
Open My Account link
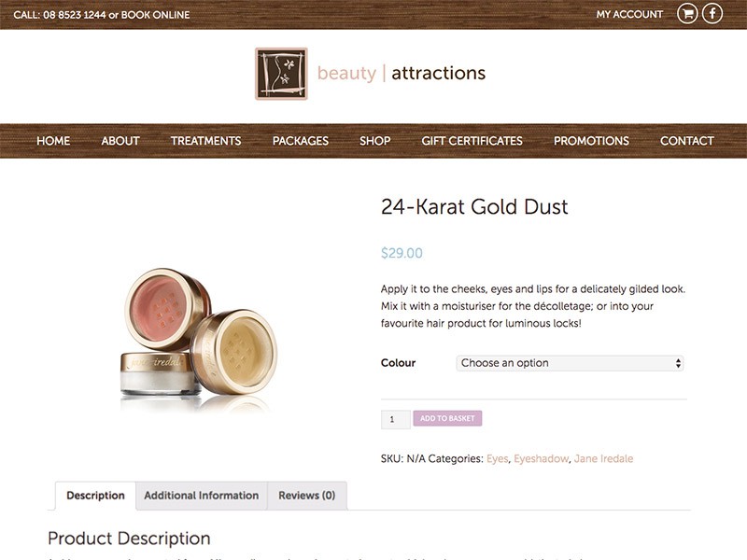point(629,14)
